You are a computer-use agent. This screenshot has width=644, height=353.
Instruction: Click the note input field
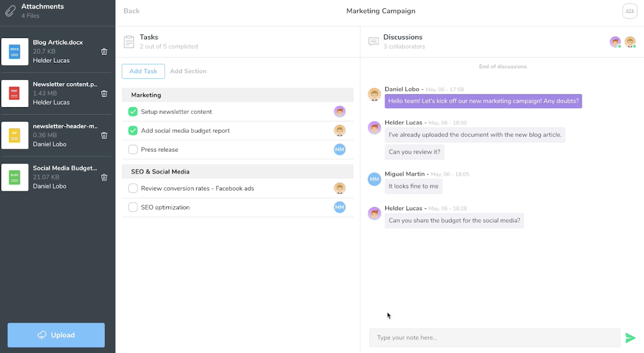[494, 338]
